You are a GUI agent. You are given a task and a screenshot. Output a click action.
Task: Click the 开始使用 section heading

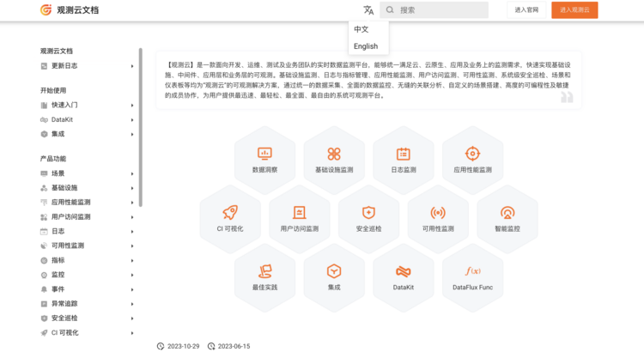click(x=53, y=90)
